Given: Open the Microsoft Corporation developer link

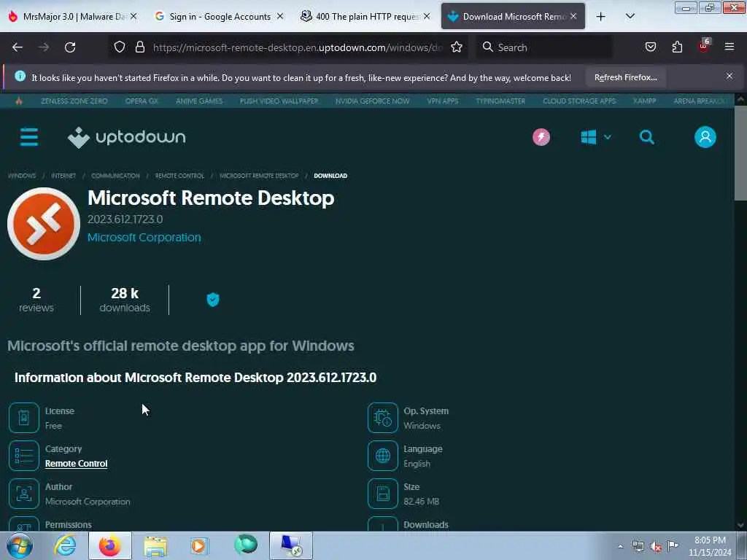Looking at the screenshot, I should point(144,237).
